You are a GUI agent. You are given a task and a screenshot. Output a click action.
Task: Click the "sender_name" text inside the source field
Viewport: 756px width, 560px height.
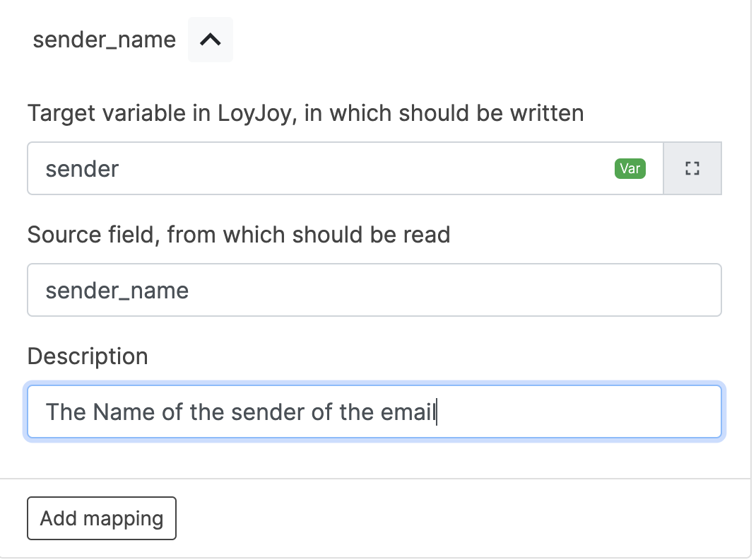pyautogui.click(x=117, y=291)
